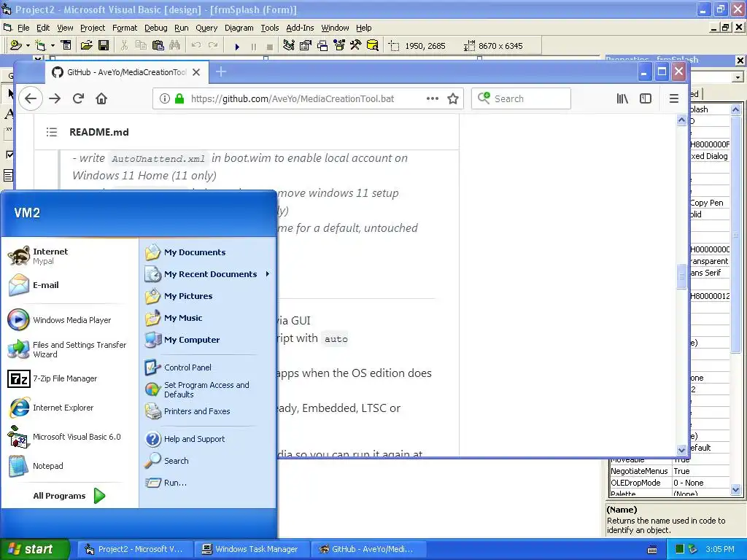Click Add Standard EXE Project toolbar icon
Image resolution: width=747 pixels, height=560 pixels.
(x=16, y=45)
